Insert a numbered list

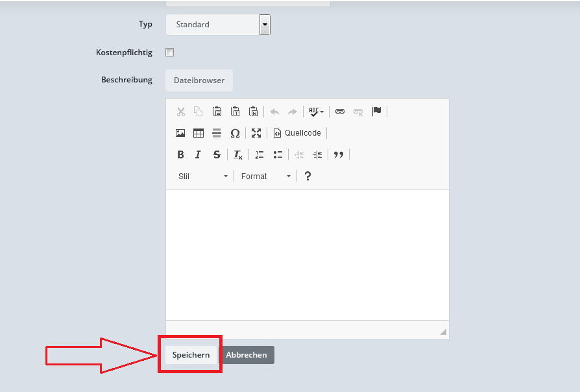260,154
